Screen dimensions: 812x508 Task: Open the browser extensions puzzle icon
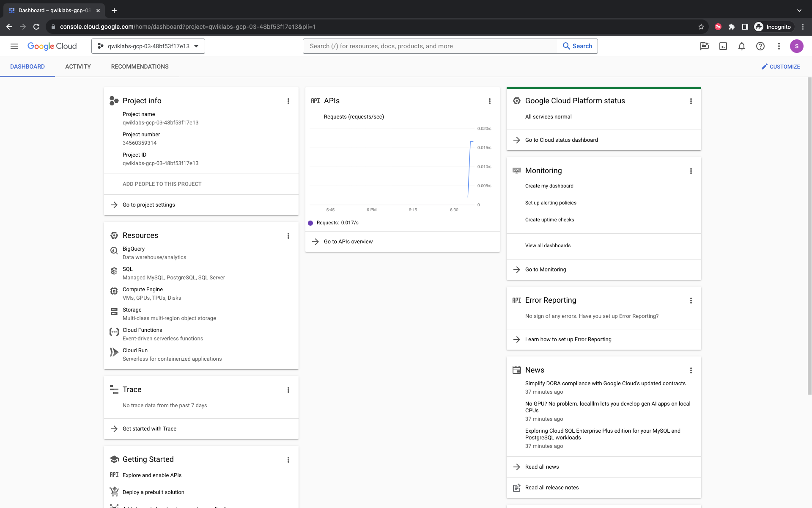(732, 27)
